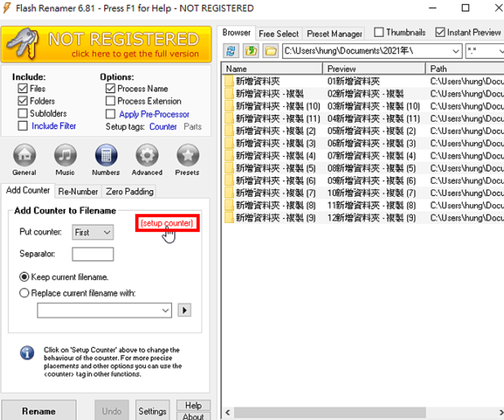The width and height of the screenshot is (504, 420).
Task: Enable the Process Extension checkbox
Action: [x=110, y=101]
